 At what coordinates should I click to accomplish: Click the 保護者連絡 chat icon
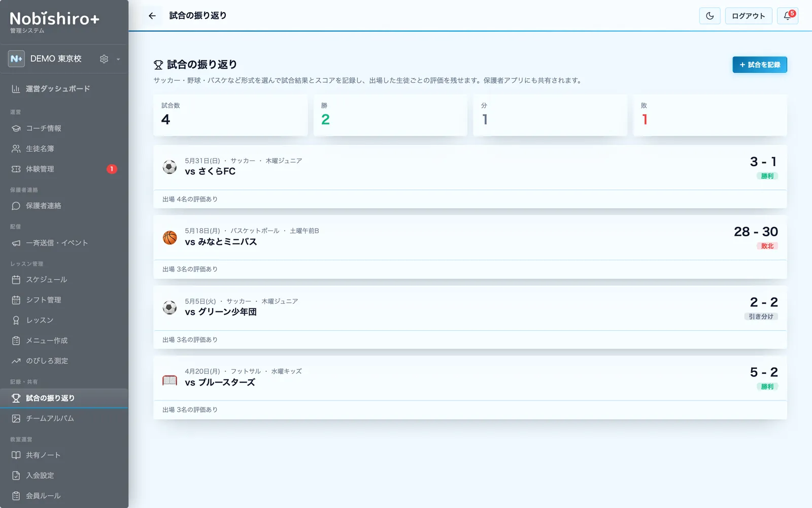16,206
